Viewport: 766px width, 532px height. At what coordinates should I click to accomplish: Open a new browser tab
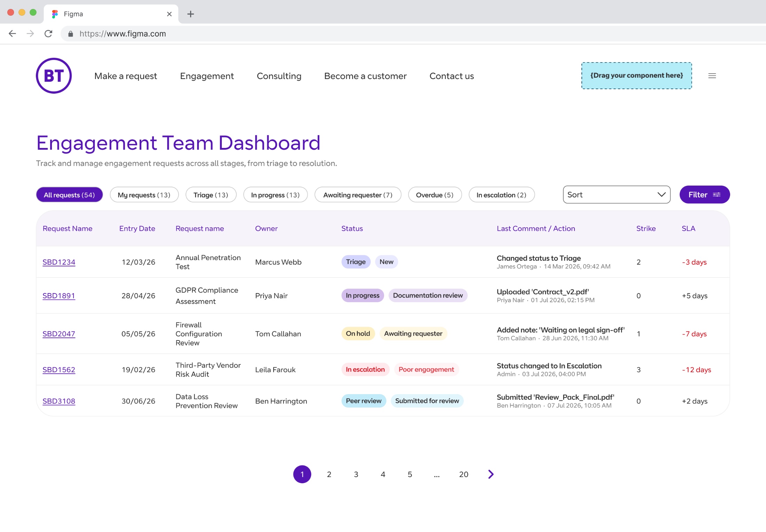pos(190,14)
